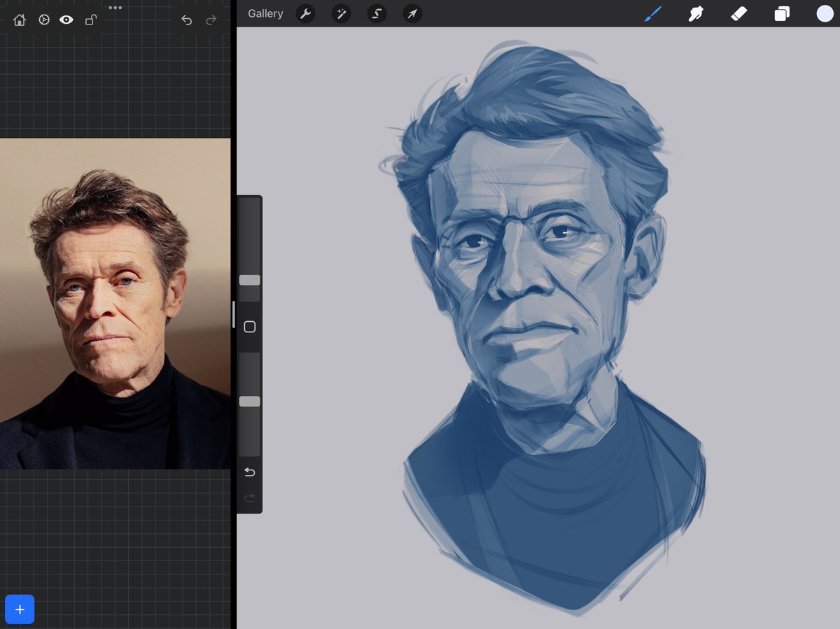Open Adjustments with the magic wand icon

pyautogui.click(x=341, y=14)
